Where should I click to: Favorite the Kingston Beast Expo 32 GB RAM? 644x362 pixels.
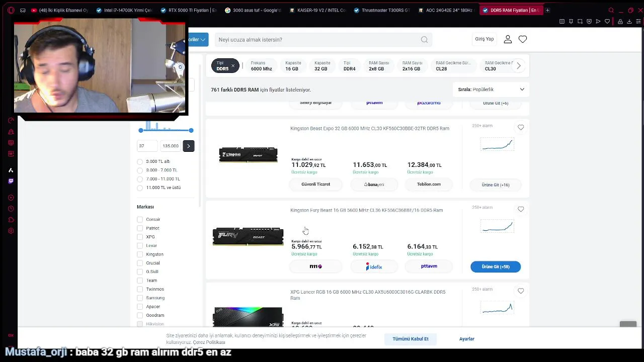click(521, 128)
